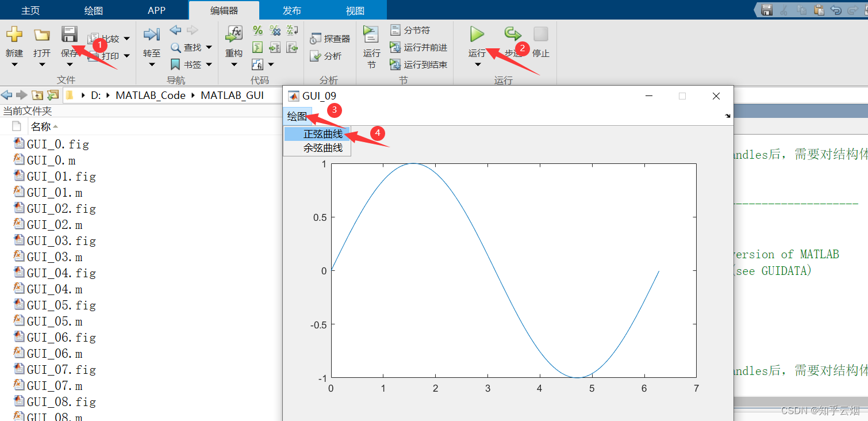
Task: Select file GUI_0.fig
Action: (58, 144)
